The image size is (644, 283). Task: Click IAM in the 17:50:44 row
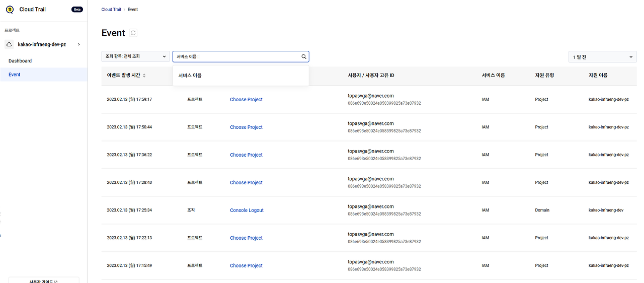coord(485,127)
